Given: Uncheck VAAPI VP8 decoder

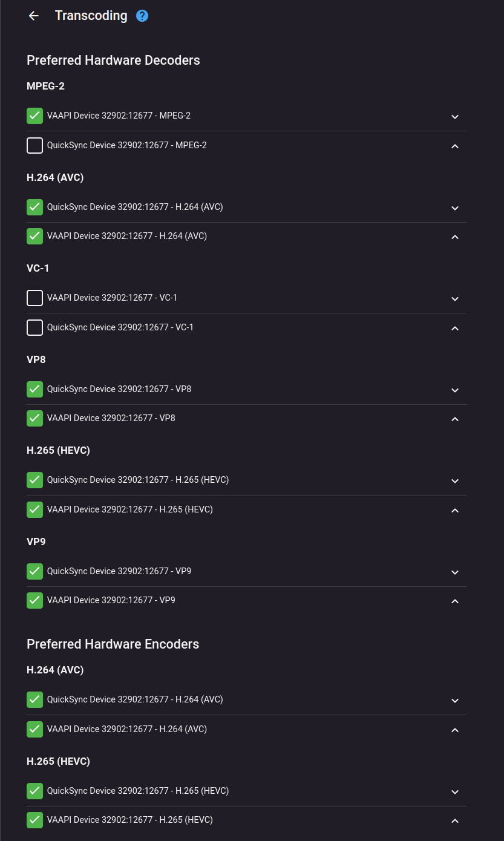Looking at the screenshot, I should pos(34,418).
